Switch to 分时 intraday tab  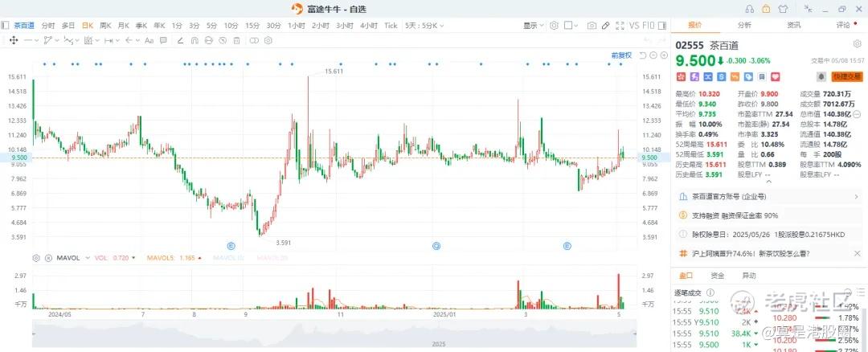pyautogui.click(x=48, y=26)
